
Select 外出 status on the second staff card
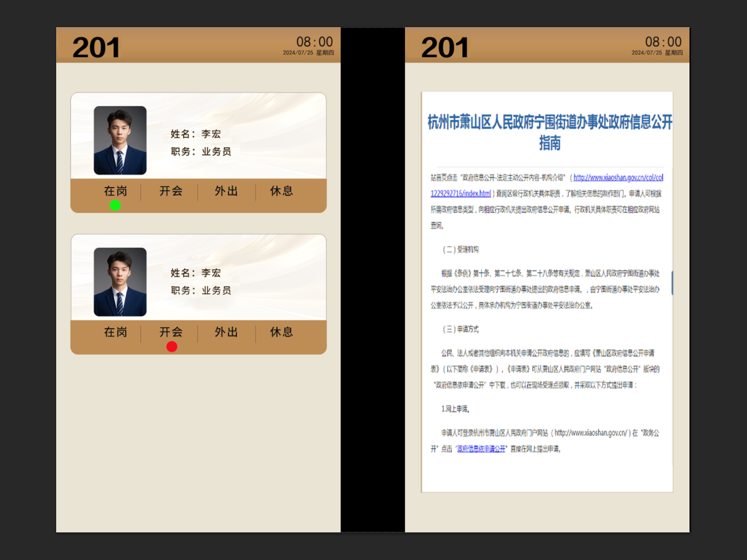tap(226, 332)
